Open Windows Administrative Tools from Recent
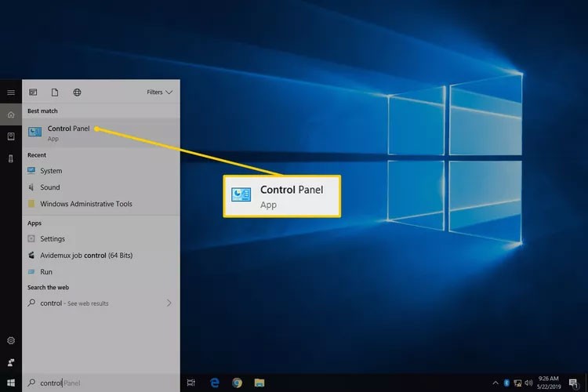The height and width of the screenshot is (392, 588). click(85, 204)
